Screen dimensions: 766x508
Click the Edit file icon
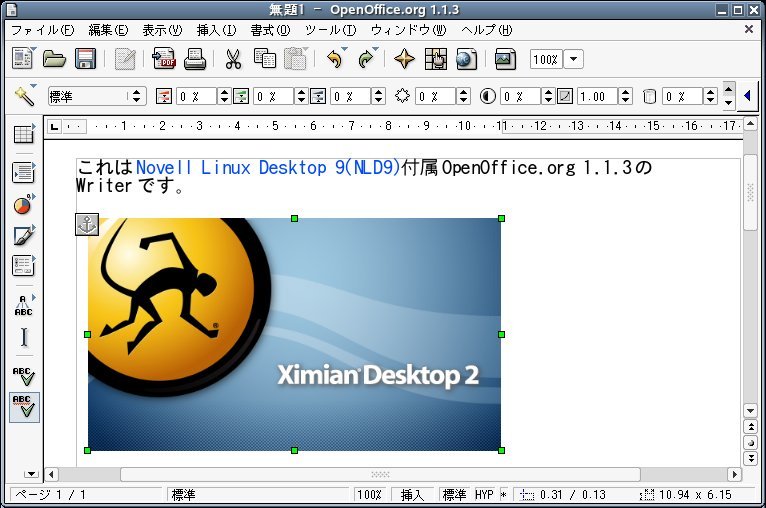(125, 59)
